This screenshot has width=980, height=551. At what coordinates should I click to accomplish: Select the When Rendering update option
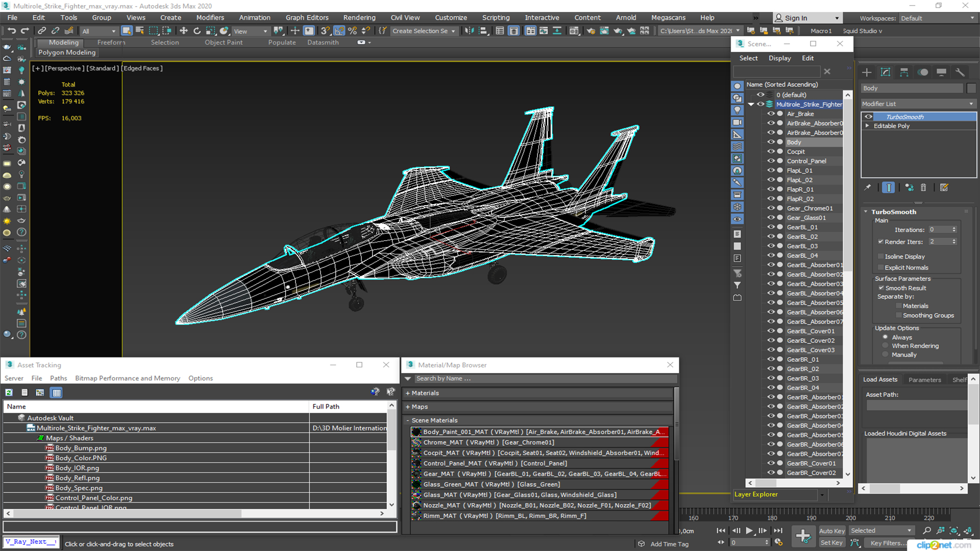pyautogui.click(x=886, y=346)
